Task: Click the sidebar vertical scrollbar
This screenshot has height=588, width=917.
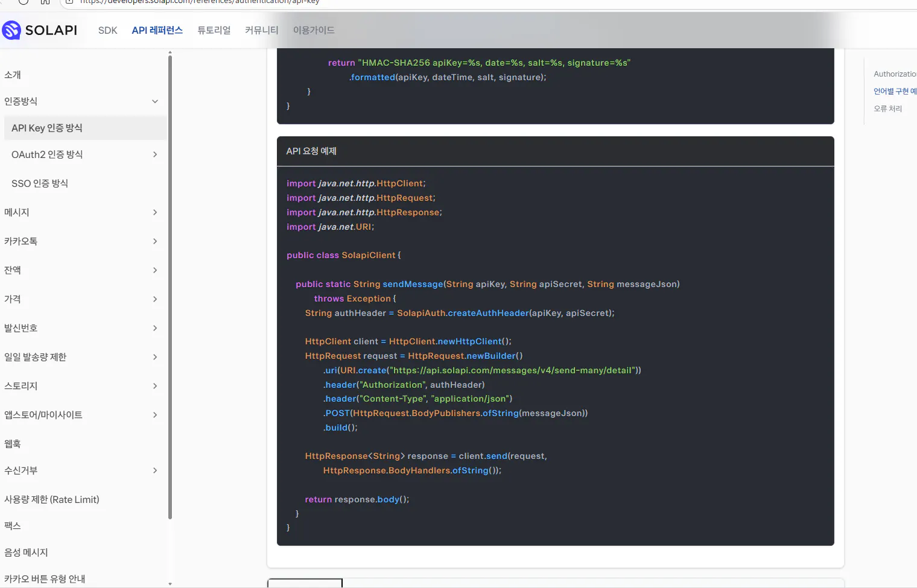Action: (170, 283)
